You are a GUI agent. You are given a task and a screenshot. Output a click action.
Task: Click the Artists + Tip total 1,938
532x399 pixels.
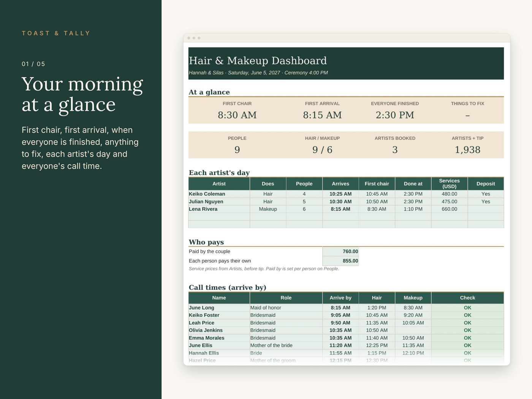(x=467, y=150)
